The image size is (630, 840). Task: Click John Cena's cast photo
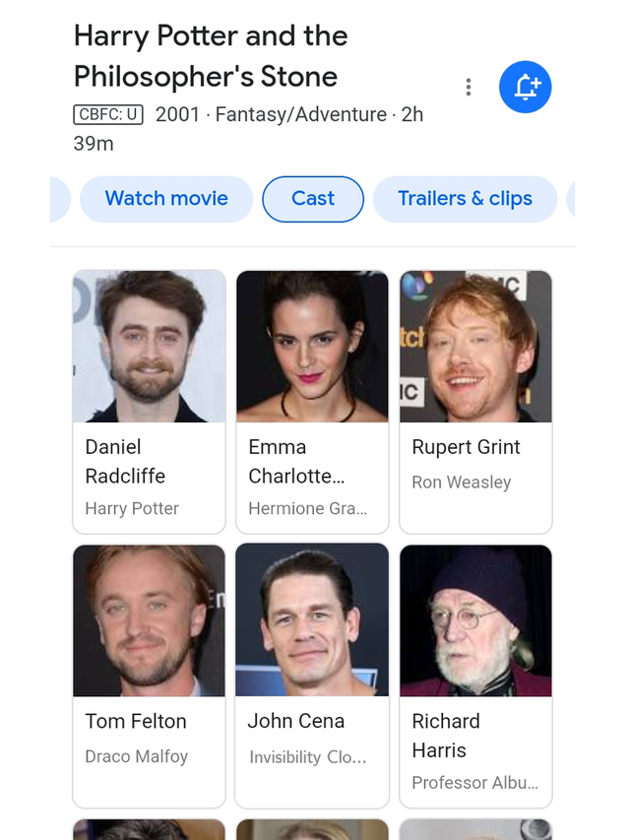[312, 620]
